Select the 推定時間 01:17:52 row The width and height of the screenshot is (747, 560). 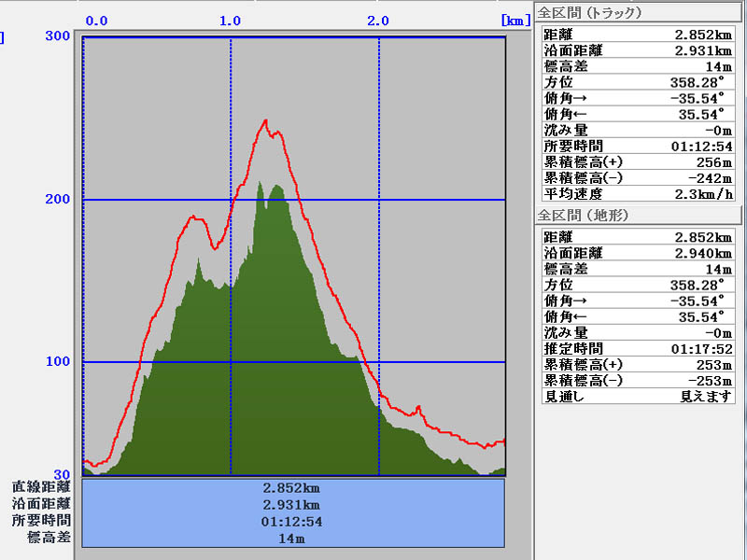coord(638,348)
